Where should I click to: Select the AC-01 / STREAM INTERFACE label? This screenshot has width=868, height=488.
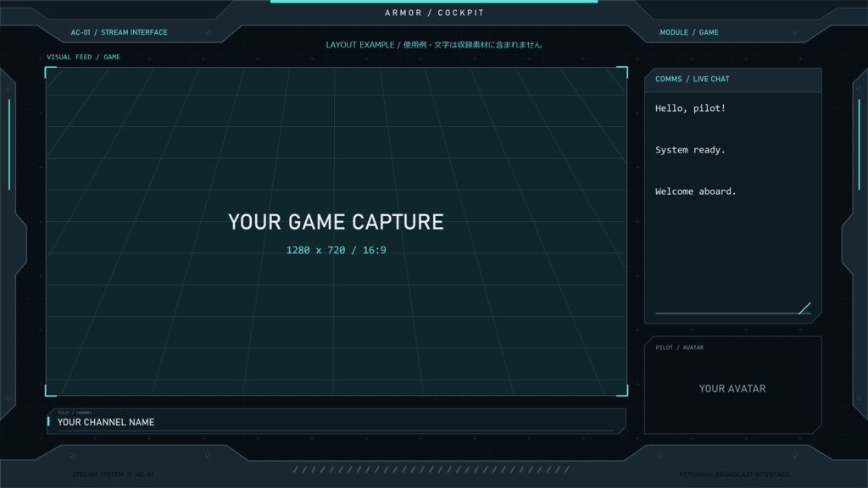pos(119,33)
